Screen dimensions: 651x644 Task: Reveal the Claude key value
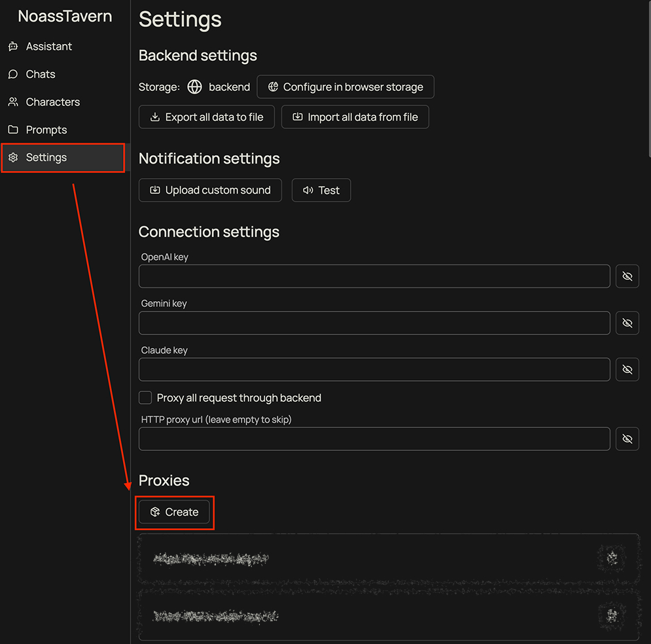click(627, 370)
